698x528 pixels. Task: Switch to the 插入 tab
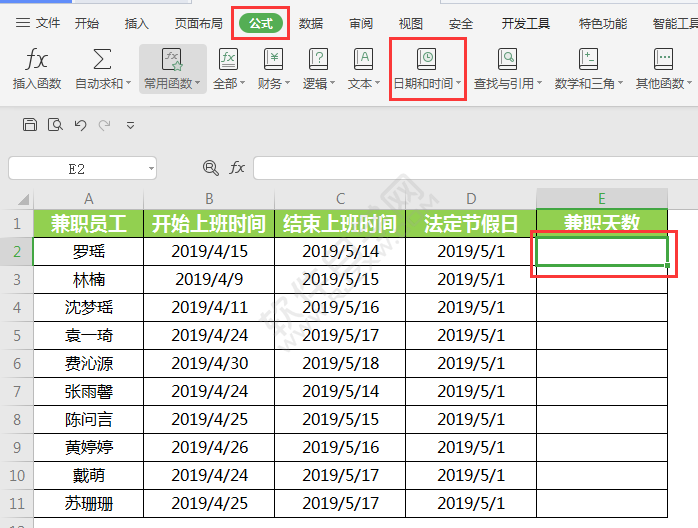pos(137,23)
